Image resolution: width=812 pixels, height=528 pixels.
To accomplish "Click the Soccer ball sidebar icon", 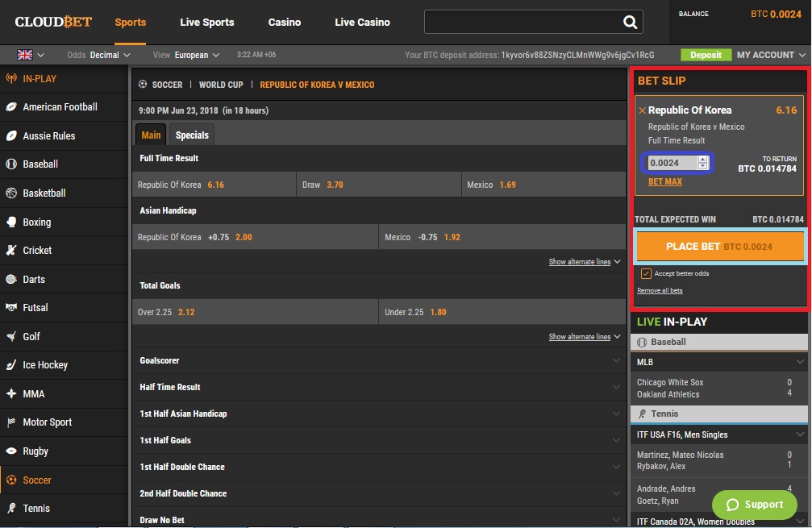I will click(10, 480).
